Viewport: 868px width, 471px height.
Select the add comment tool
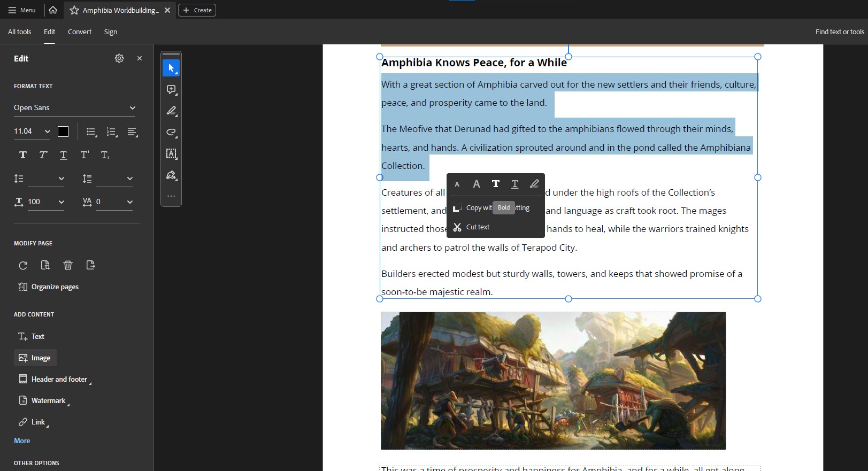tap(171, 89)
